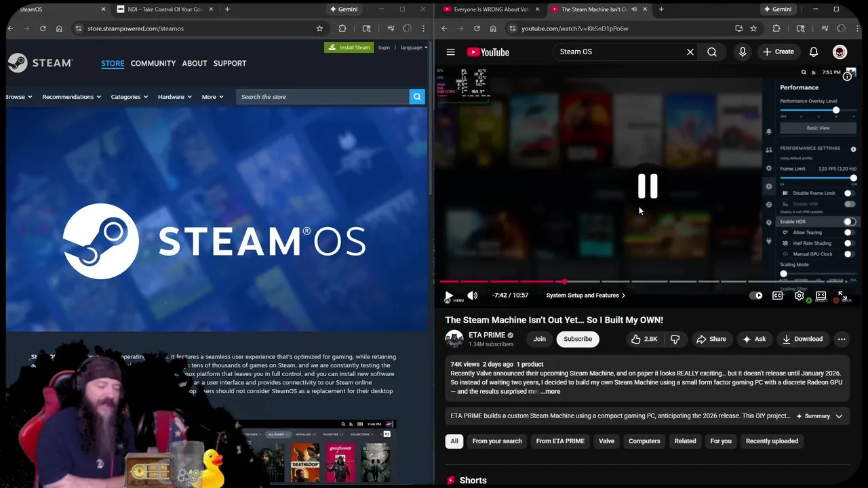Open new tab in YouTube browser window
868x488 pixels.
661,9
